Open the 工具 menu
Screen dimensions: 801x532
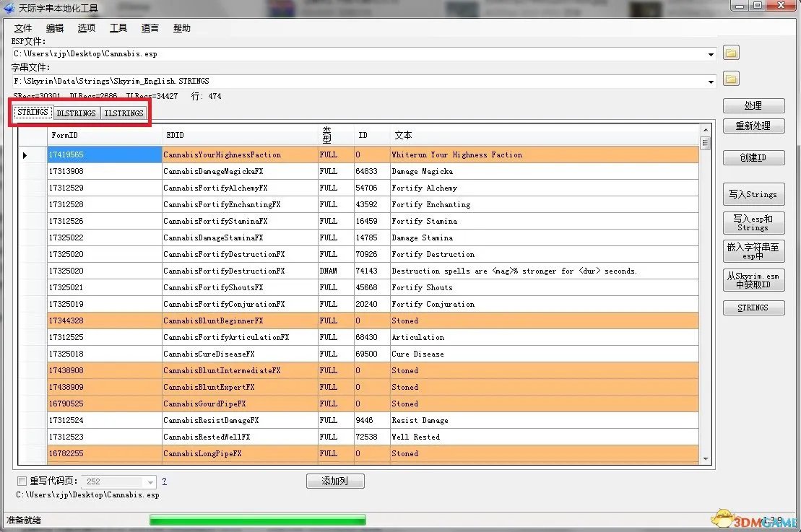118,28
